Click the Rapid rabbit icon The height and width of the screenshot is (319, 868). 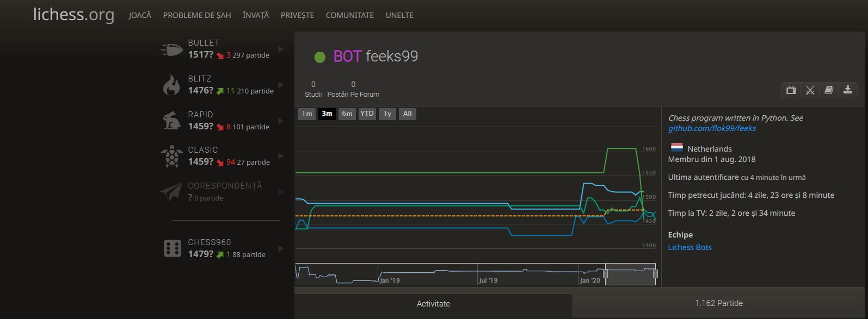pyautogui.click(x=172, y=121)
